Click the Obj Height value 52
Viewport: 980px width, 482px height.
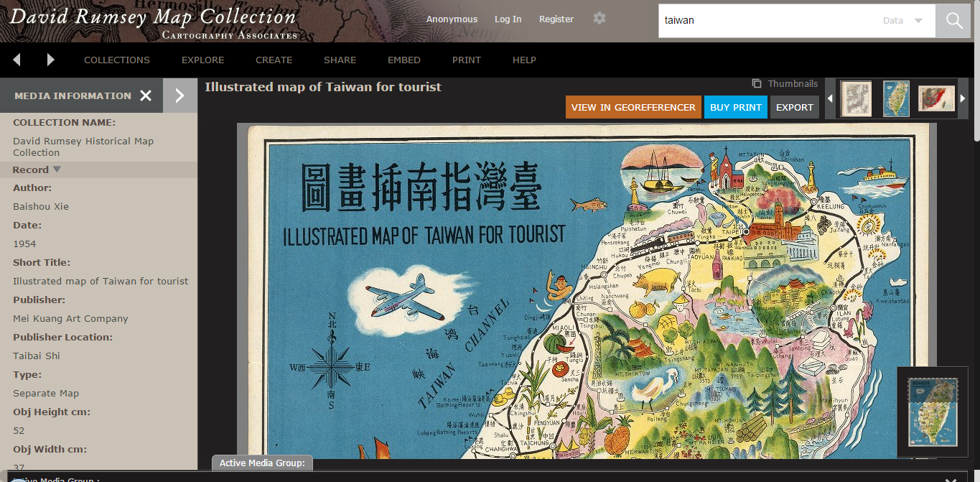click(19, 431)
